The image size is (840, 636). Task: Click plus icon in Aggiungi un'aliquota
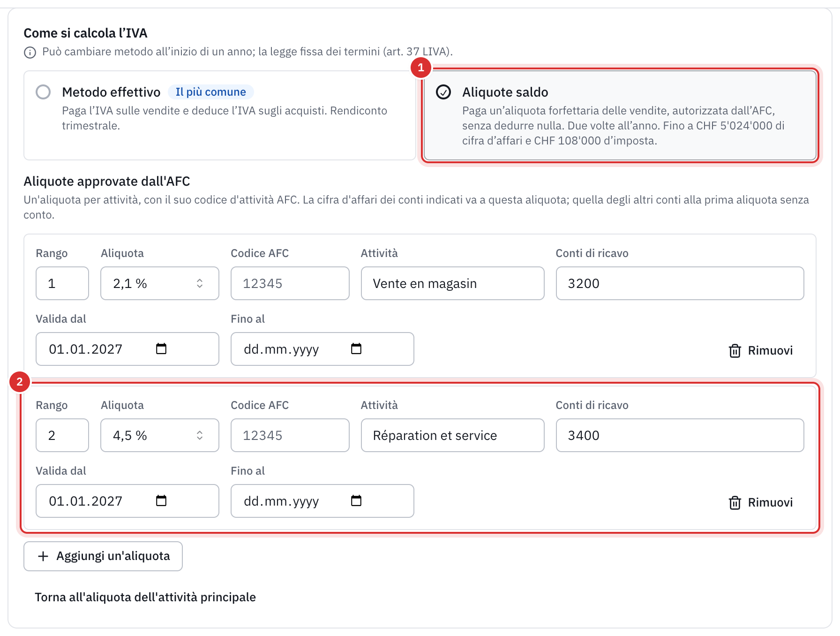pyautogui.click(x=43, y=556)
